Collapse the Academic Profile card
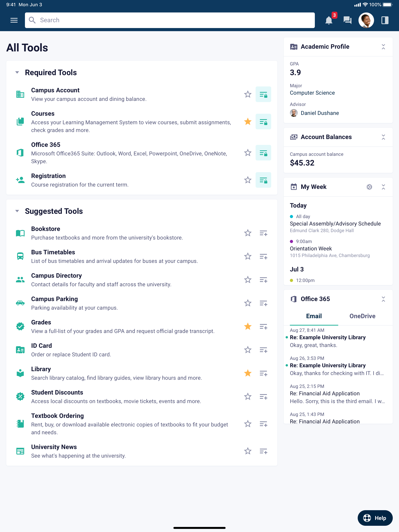This screenshot has width=399, height=532. (383, 47)
